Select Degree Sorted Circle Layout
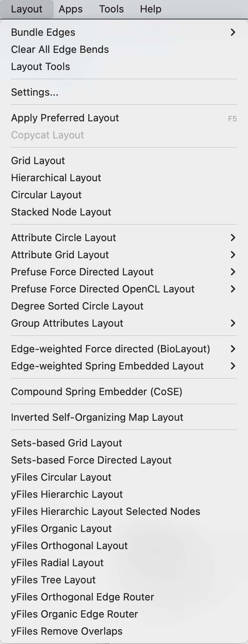248x644 pixels. coord(77,306)
